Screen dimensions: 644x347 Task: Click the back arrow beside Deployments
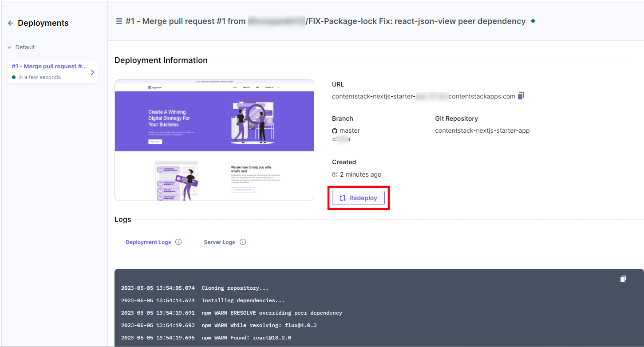click(x=10, y=23)
